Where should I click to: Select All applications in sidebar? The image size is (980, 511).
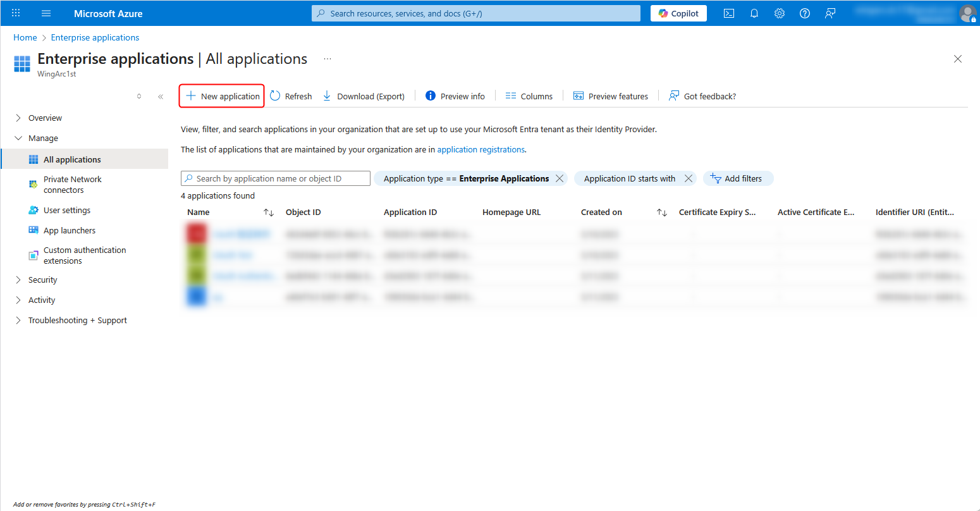pos(85,159)
